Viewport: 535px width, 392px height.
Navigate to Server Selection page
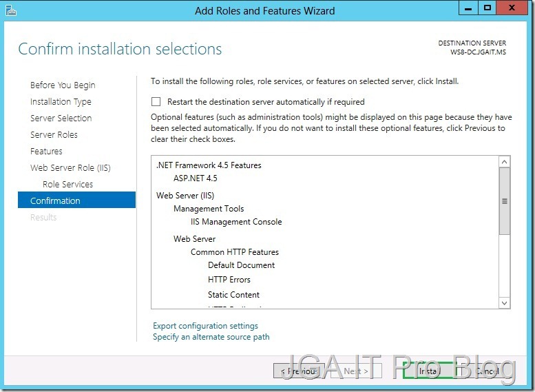61,118
